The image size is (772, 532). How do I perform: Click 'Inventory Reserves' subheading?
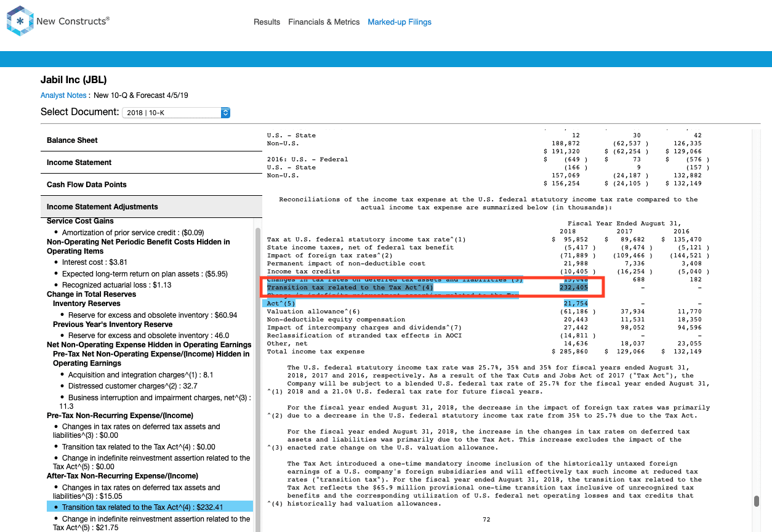coord(87,304)
